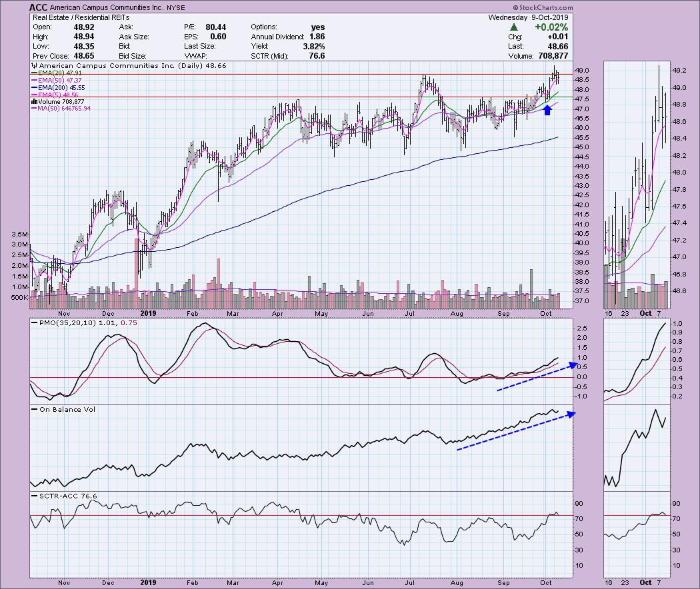The height and width of the screenshot is (589, 700).
Task: Click the American Campus Communities Inc. header title
Action: click(106, 7)
